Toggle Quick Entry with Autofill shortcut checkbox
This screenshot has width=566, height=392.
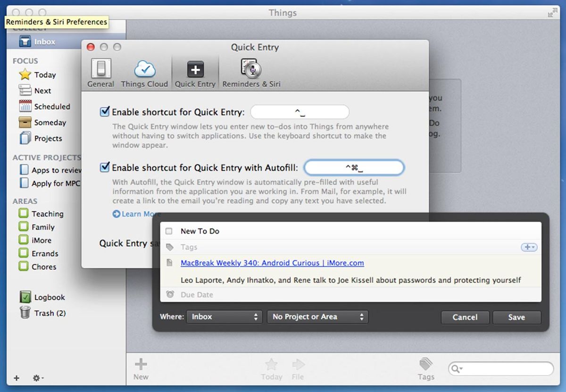tap(105, 167)
